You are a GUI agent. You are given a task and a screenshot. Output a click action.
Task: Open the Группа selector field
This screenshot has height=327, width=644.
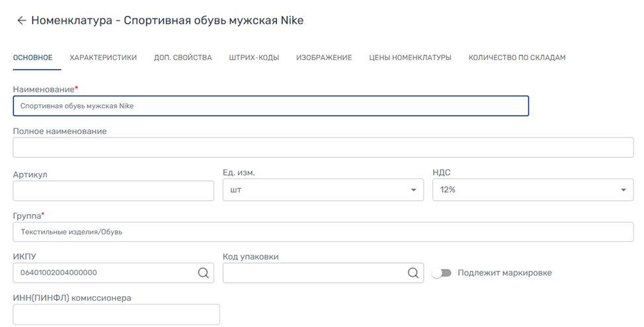[323, 232]
